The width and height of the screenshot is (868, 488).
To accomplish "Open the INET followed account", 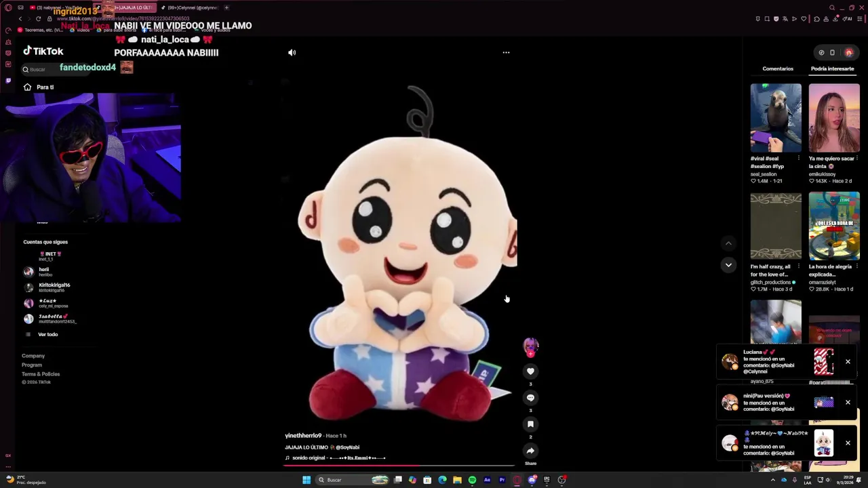I will click(x=50, y=256).
